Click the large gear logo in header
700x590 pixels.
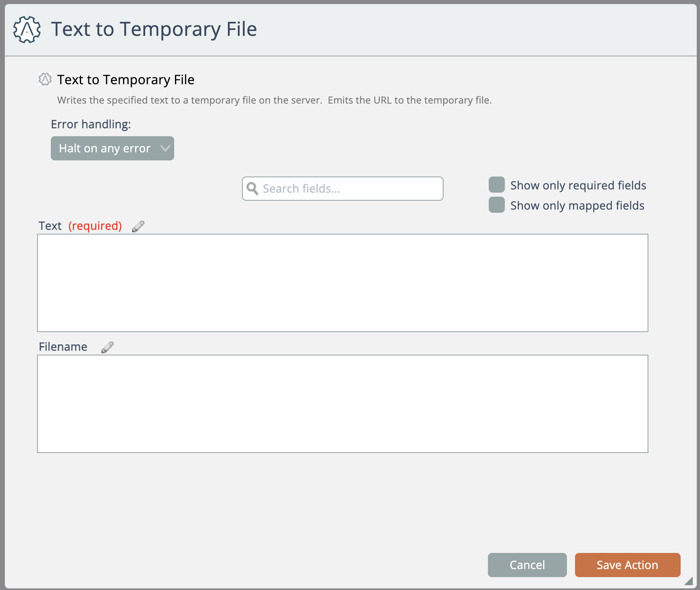tap(27, 29)
